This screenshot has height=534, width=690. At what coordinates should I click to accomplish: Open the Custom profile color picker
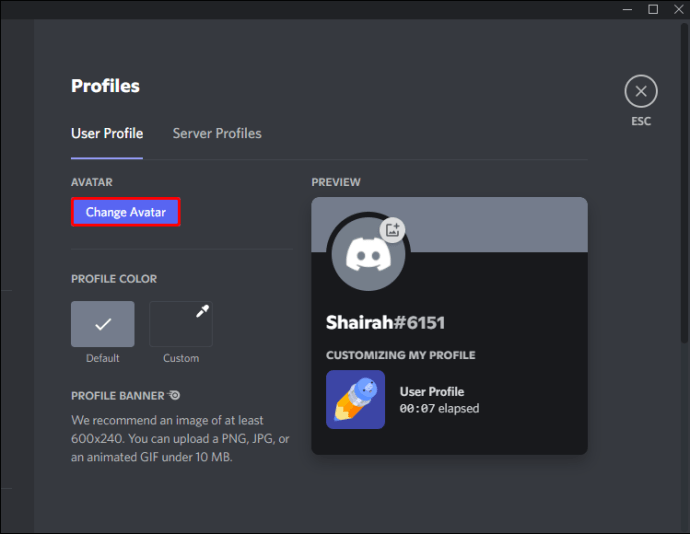pos(181,324)
